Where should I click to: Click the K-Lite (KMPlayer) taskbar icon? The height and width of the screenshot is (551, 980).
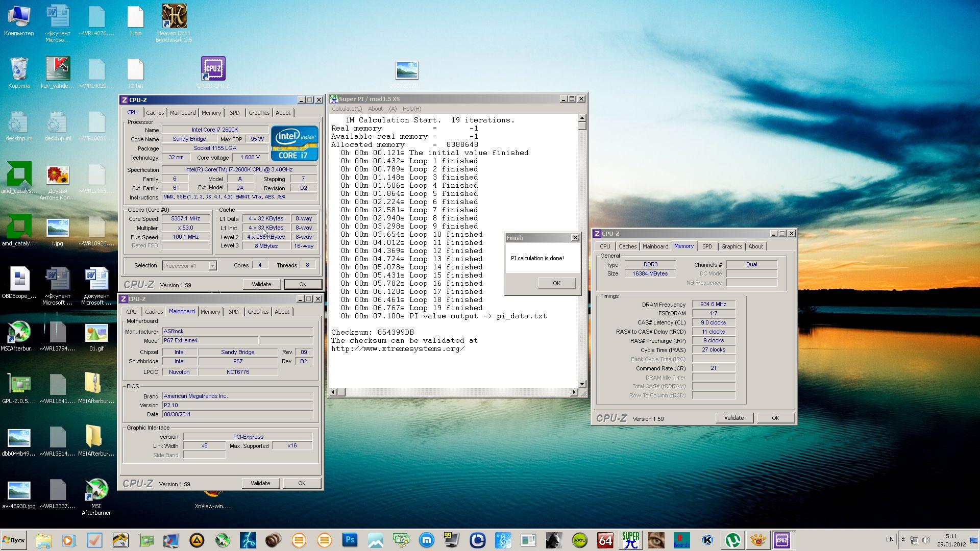click(x=707, y=540)
